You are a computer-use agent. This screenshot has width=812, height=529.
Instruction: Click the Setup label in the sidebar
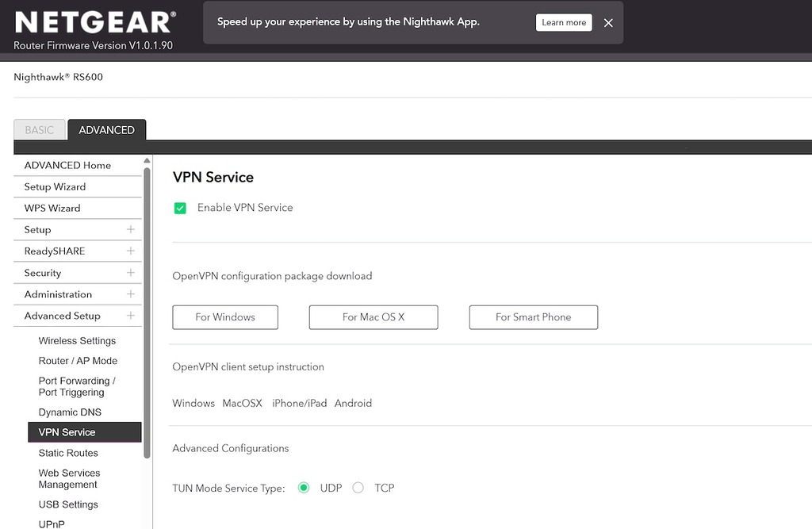coord(38,229)
